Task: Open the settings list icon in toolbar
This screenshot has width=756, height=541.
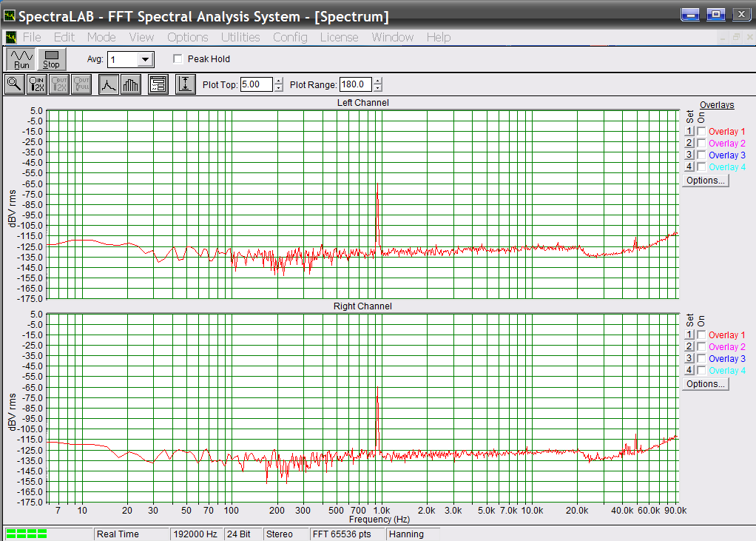Action: pyautogui.click(x=158, y=84)
